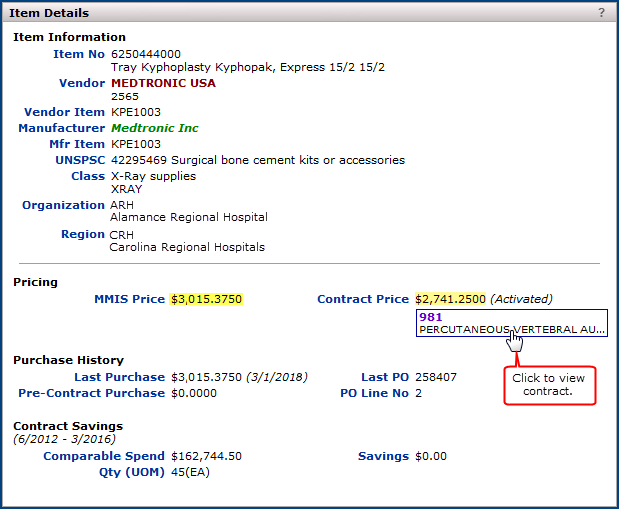Open the Medtronic Inc manufacturer link

(154, 128)
